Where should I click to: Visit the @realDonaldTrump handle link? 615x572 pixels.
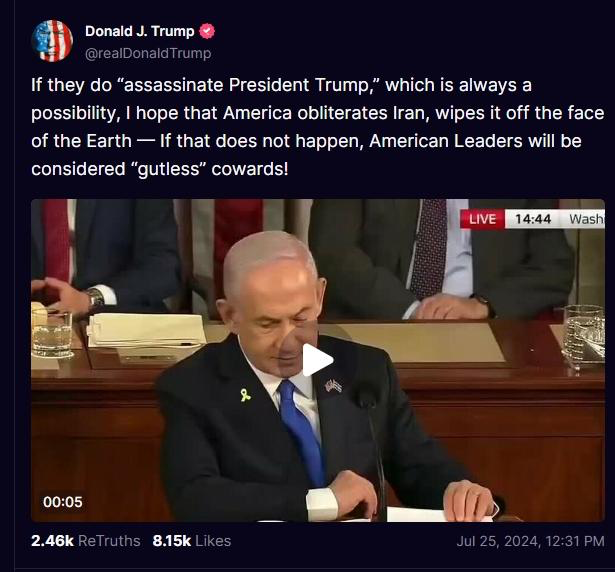coord(148,53)
